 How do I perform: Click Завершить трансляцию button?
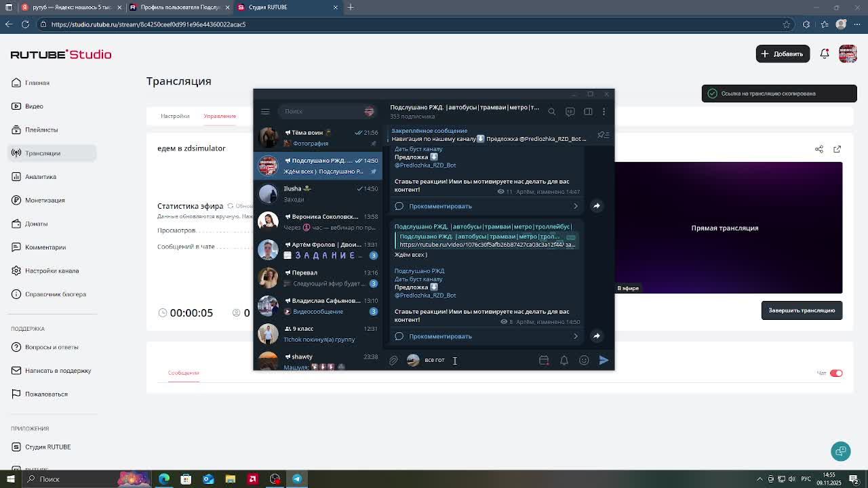802,310
